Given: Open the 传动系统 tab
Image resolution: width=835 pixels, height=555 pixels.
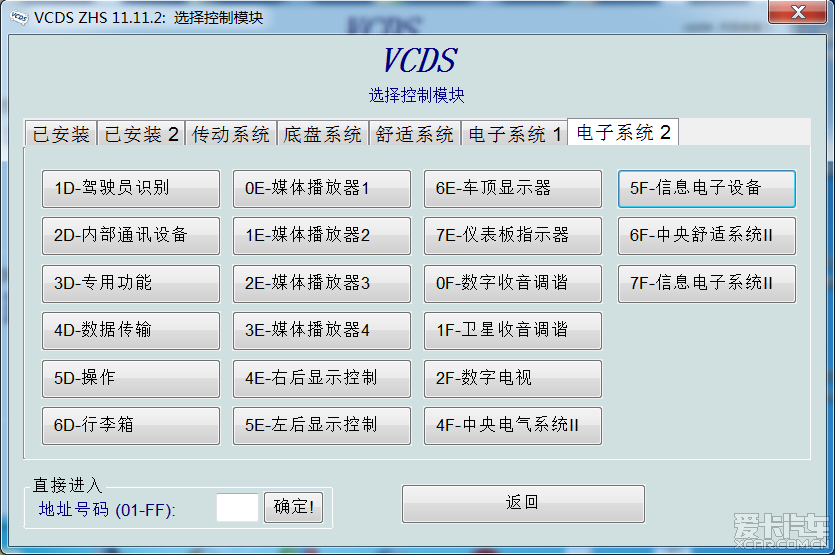Looking at the screenshot, I should [231, 134].
